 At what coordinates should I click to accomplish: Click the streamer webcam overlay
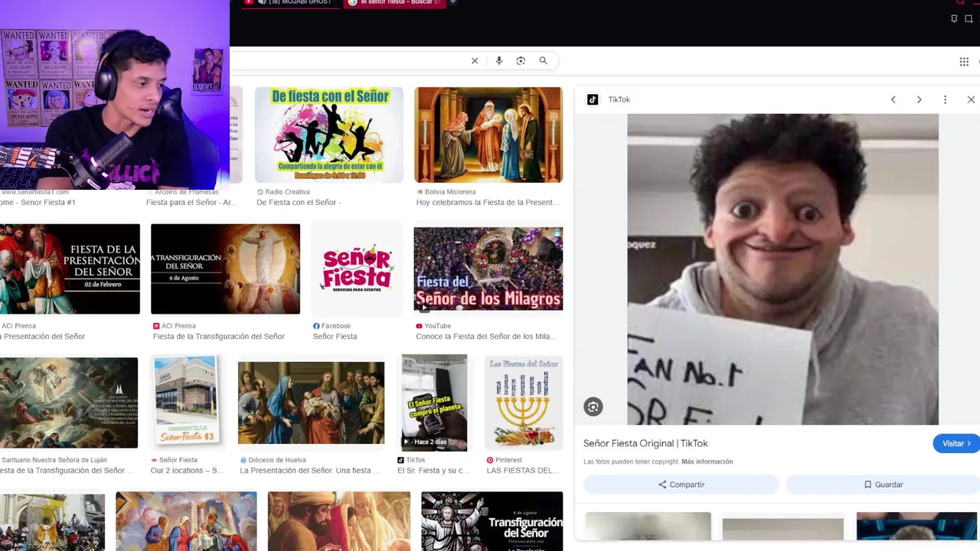[x=115, y=95]
